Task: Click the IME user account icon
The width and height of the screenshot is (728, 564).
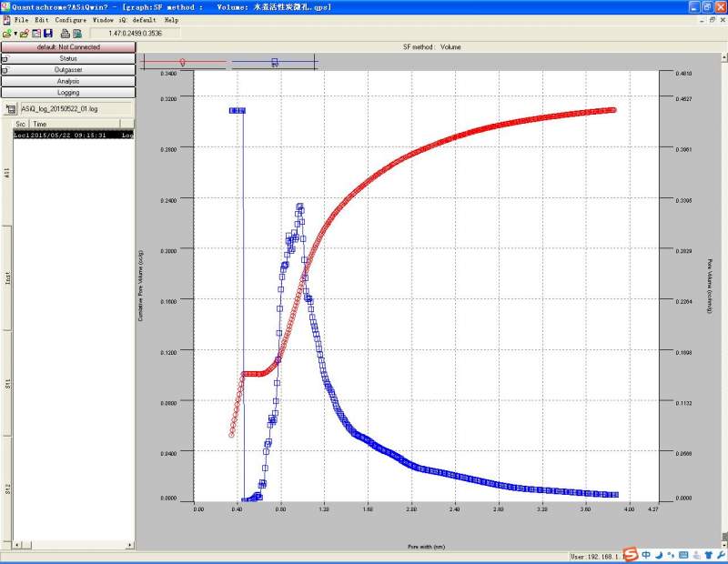Action: click(x=696, y=555)
